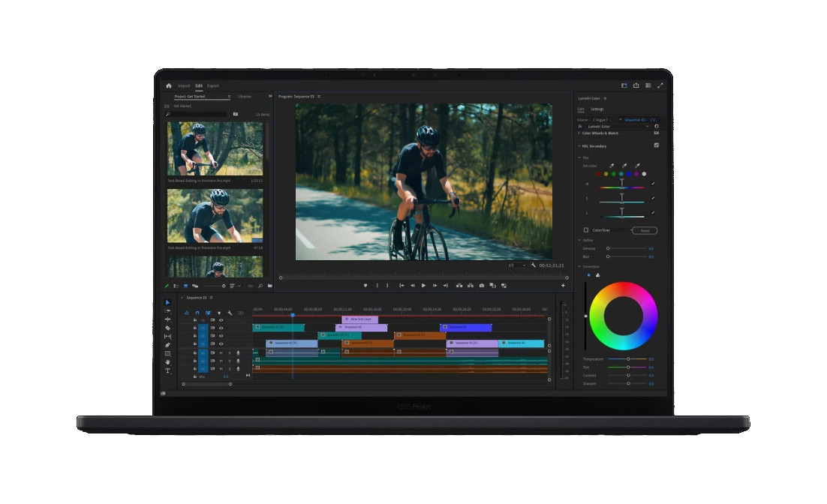Viewport: 827px width, 504px height.
Task: Click the Selection arrow tool
Action: click(167, 302)
